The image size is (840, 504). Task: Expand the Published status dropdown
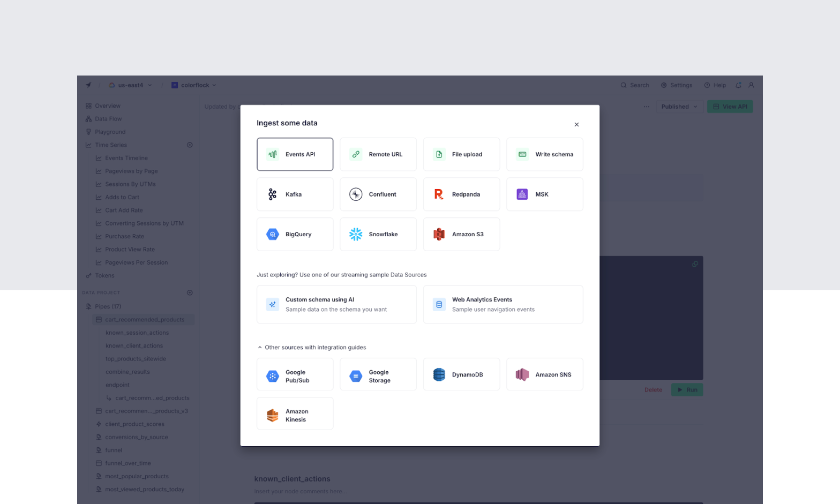coord(679,107)
